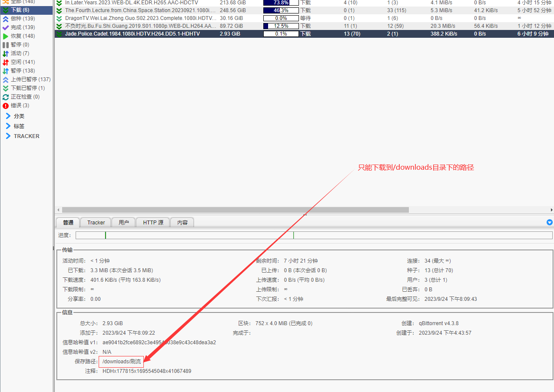
Task: Select the Jade.Police.Cadet.1984 torrent row
Action: click(x=174, y=33)
